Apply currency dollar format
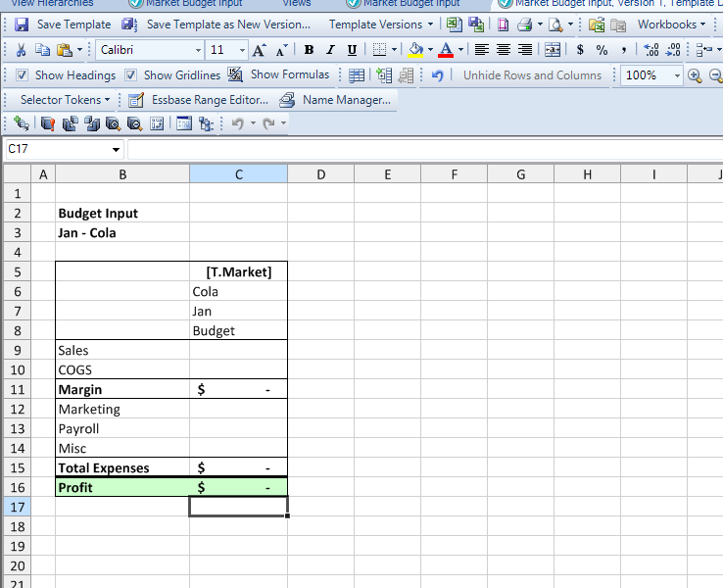Image resolution: width=723 pixels, height=588 pixels. (x=580, y=50)
